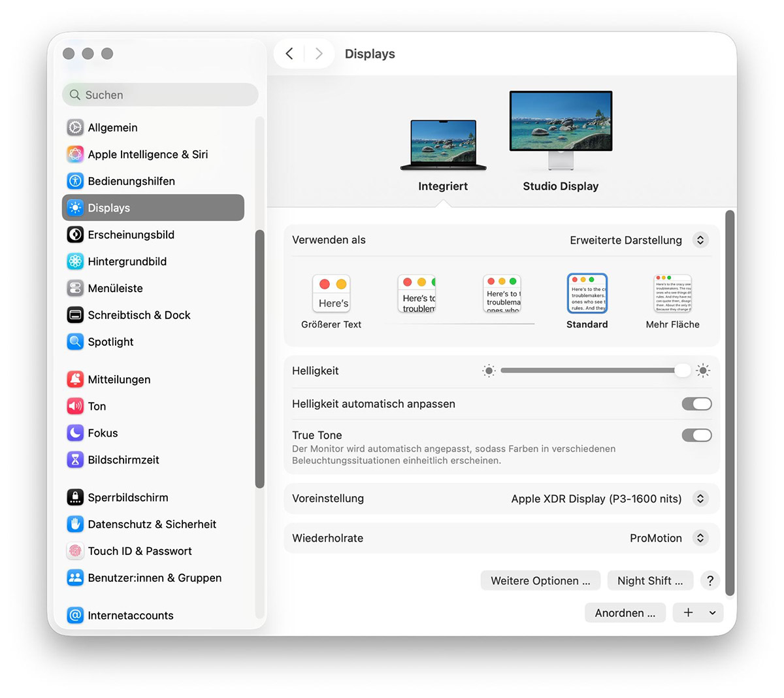Click the Anordnen button
The width and height of the screenshot is (784, 698).
(x=625, y=612)
